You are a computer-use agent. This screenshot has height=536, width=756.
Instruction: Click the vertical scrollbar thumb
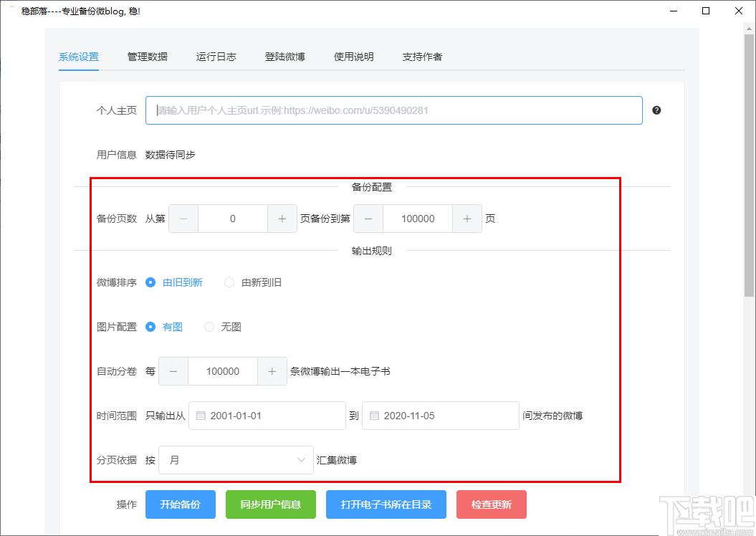pos(750,164)
